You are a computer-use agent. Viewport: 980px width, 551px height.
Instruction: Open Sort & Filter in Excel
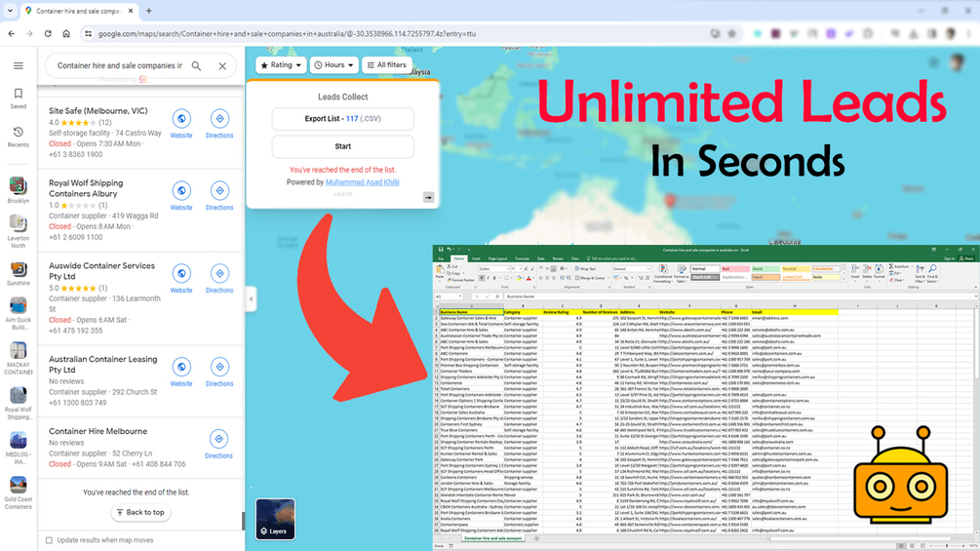point(920,274)
